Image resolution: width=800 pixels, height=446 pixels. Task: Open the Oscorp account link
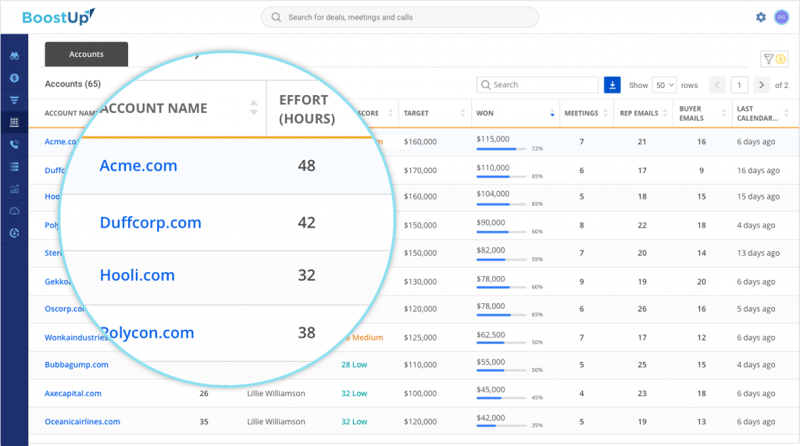click(65, 309)
